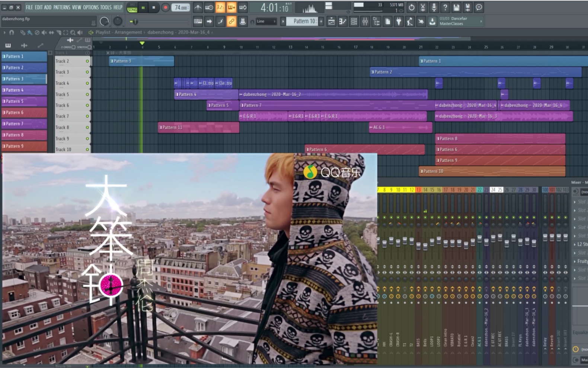
Task: Mute Track 5 with its green dot
Action: click(x=87, y=94)
